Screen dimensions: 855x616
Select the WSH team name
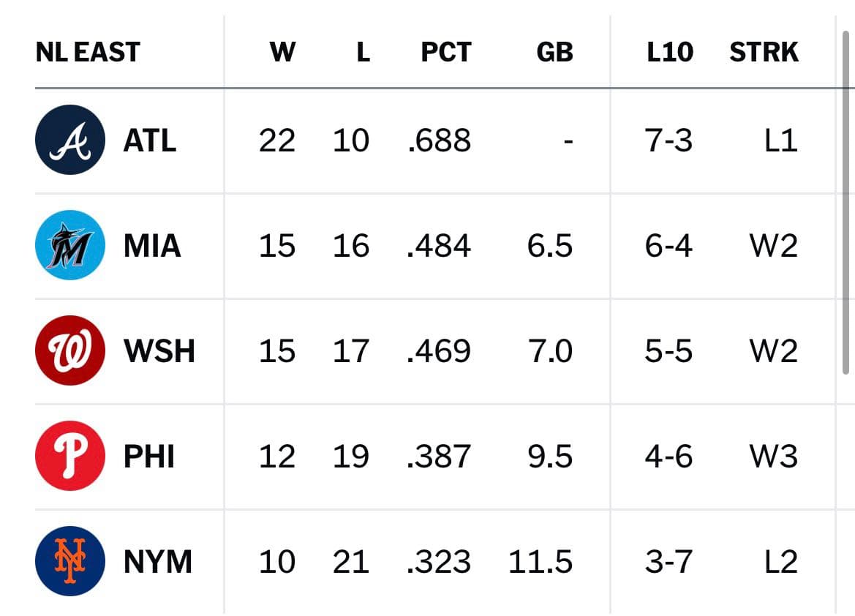click(159, 351)
